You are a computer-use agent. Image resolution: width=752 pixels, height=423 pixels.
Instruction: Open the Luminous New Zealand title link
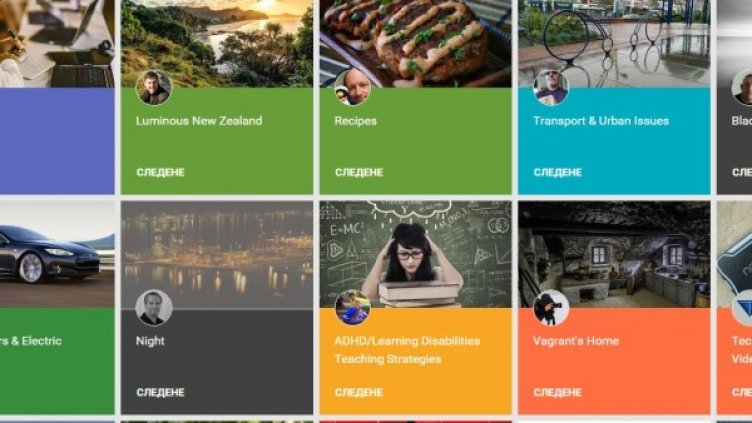[199, 121]
